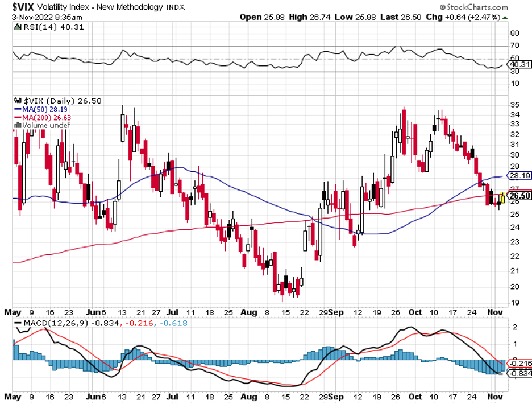
Task: Click the Aug label on price axis
Action: pos(249,312)
